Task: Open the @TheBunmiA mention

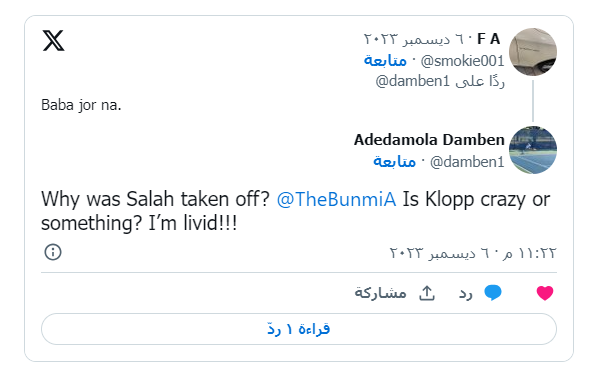Action: 336,199
